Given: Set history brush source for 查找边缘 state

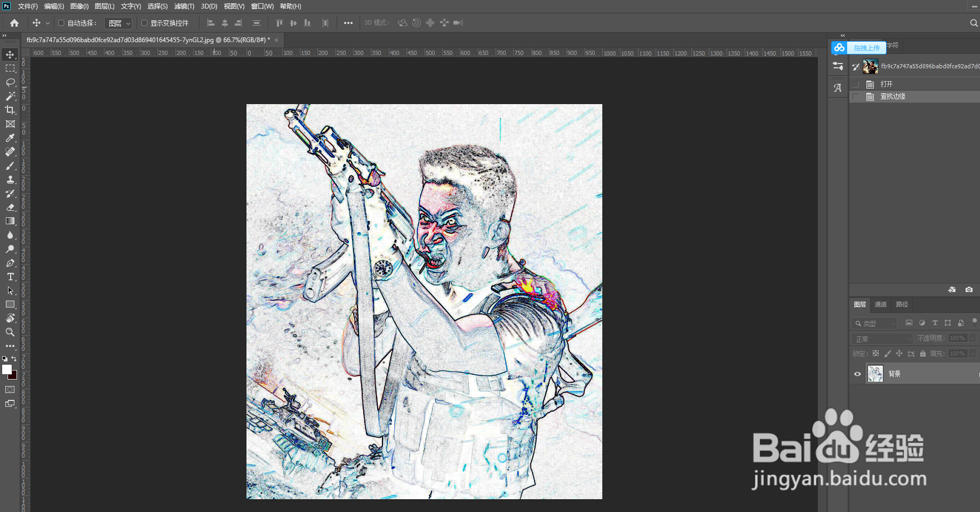Looking at the screenshot, I should 856,97.
